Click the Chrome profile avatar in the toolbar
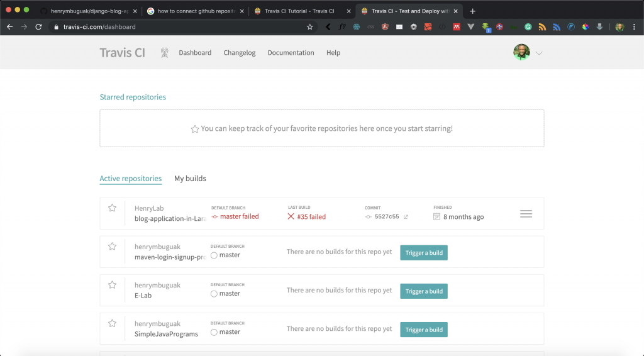 pyautogui.click(x=619, y=26)
